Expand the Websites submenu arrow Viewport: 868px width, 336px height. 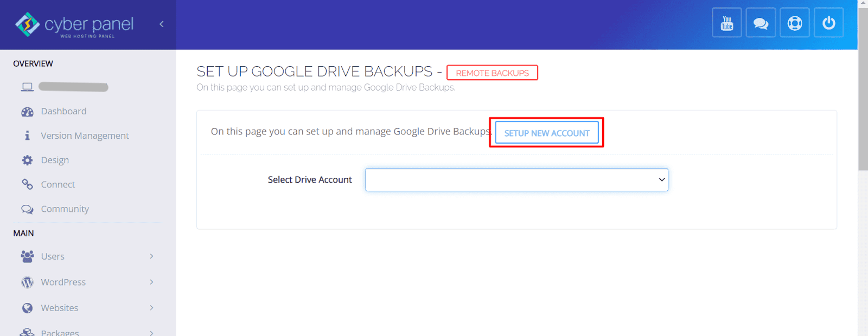[151, 308]
